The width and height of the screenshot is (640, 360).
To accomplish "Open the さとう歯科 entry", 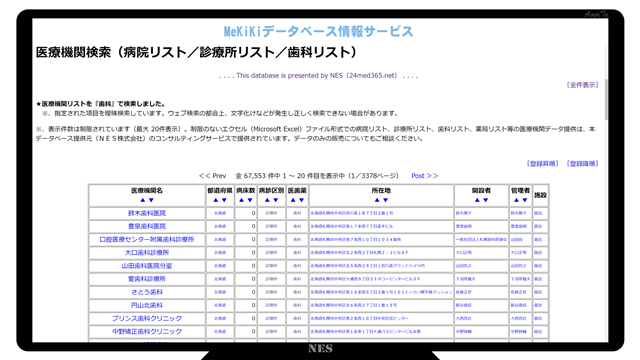I will tap(147, 292).
